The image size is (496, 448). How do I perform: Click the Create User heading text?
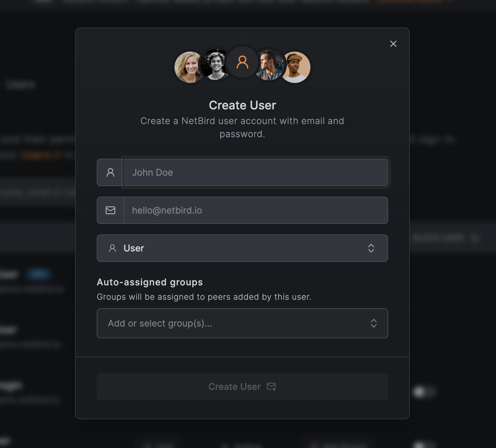click(x=242, y=105)
